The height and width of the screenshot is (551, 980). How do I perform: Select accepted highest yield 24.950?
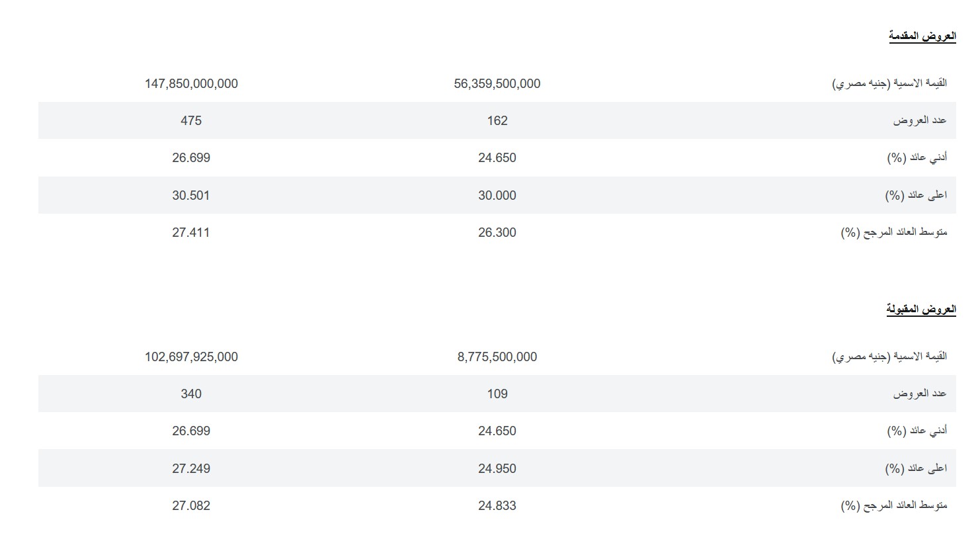click(497, 468)
